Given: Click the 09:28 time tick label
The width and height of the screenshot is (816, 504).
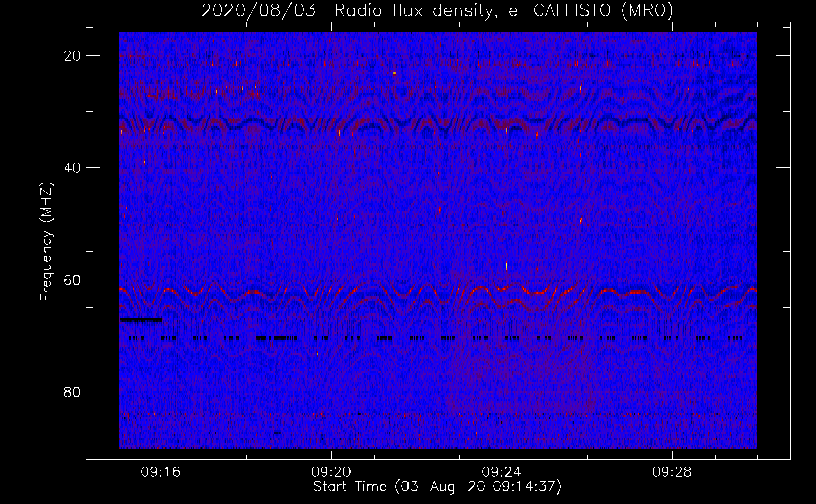Looking at the screenshot, I should pyautogui.click(x=673, y=472).
